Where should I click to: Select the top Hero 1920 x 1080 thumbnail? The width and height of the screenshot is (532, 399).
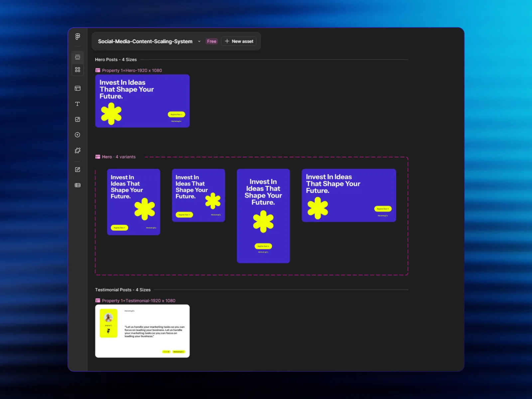[142, 101]
